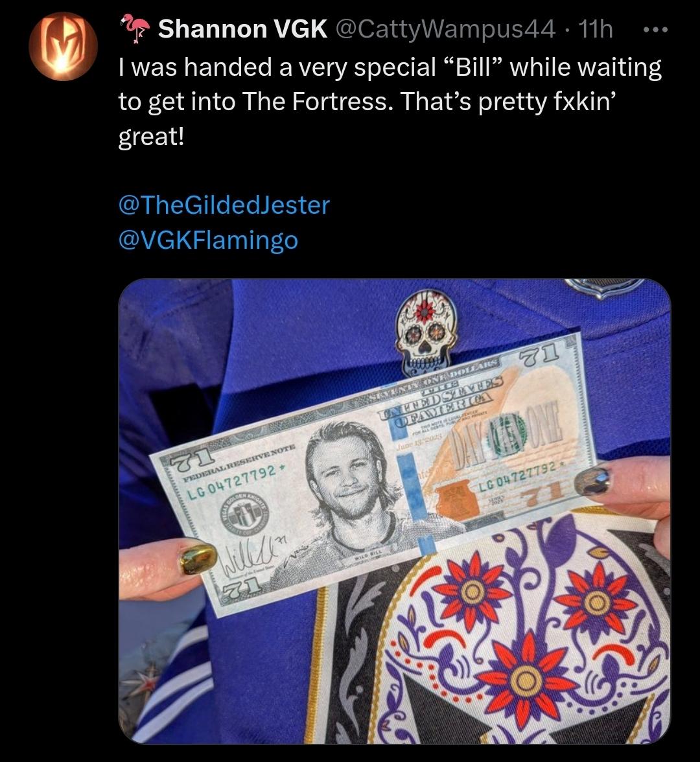Open the @VGKFlamingo mention
The height and width of the screenshot is (762, 700).
[208, 240]
